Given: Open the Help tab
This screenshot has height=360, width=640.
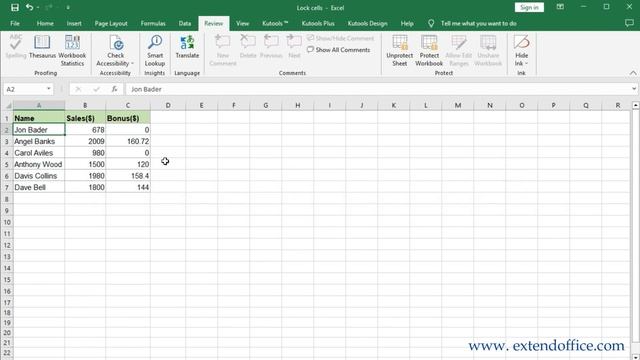Looking at the screenshot, I should [407, 23].
